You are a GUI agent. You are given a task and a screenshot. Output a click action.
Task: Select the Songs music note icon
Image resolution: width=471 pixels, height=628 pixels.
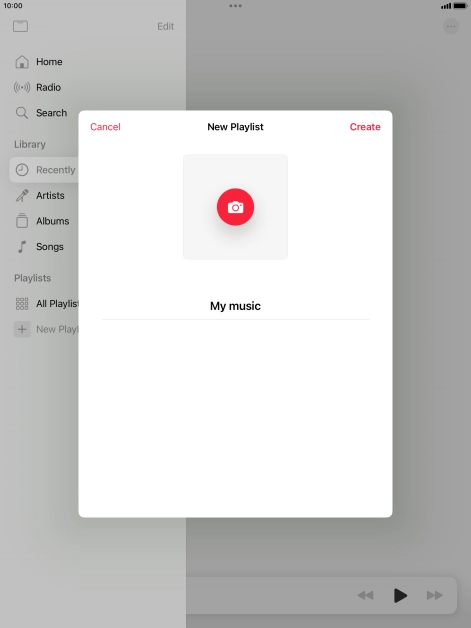tap(22, 247)
